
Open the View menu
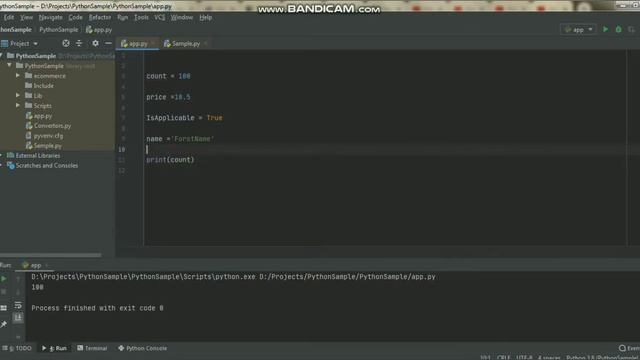tap(27, 17)
